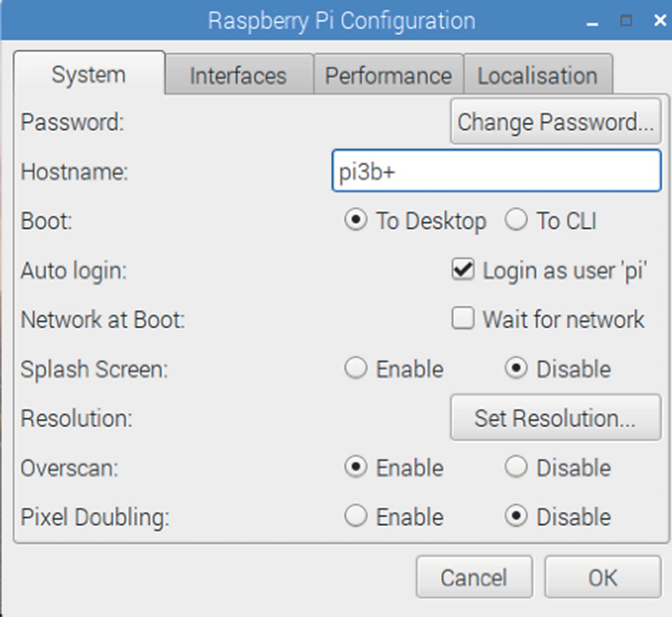This screenshot has width=672, height=617.
Task: Go to the Localisation tab
Action: [x=538, y=76]
